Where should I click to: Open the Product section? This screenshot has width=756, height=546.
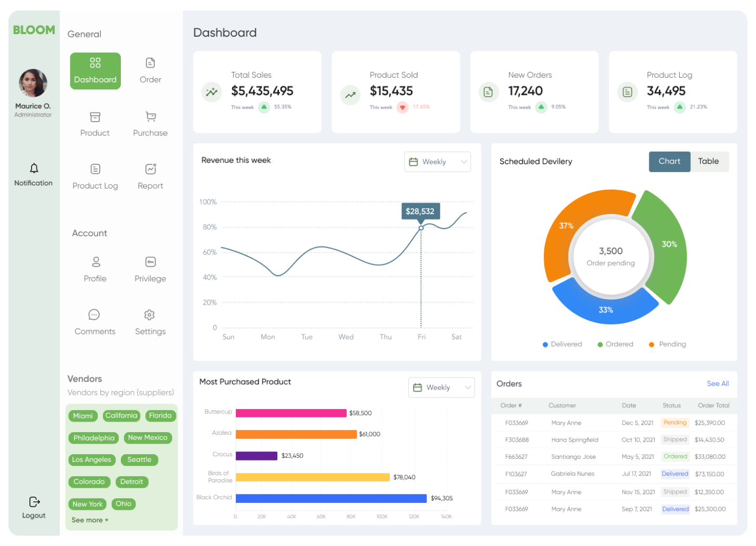point(95,124)
